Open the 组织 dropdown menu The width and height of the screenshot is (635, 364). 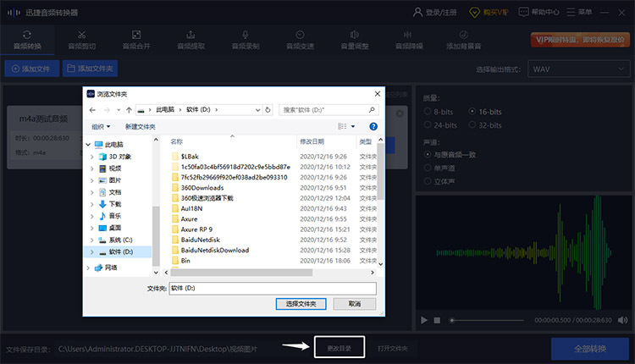[101, 127]
